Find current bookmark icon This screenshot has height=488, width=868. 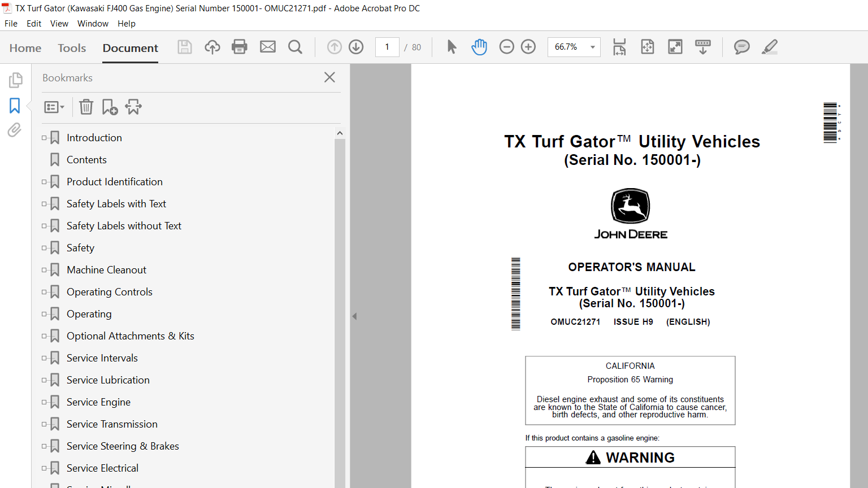coord(133,107)
